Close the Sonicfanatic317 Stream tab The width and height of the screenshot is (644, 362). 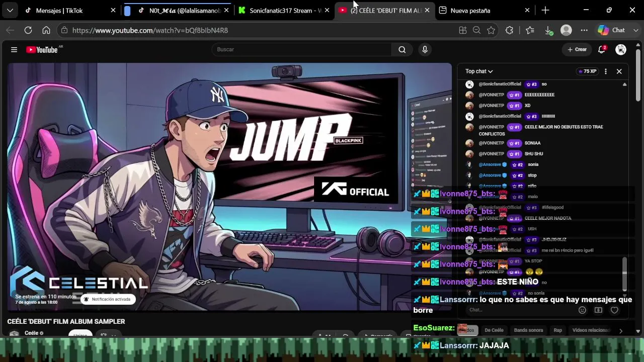pos(327,10)
